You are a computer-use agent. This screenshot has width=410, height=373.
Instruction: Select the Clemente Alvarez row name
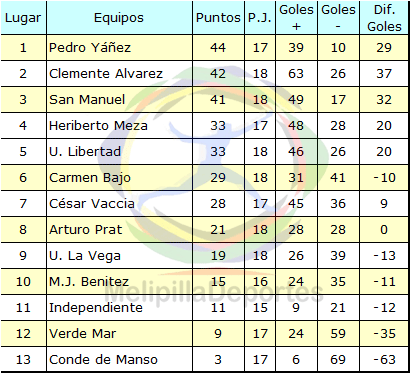click(x=106, y=74)
